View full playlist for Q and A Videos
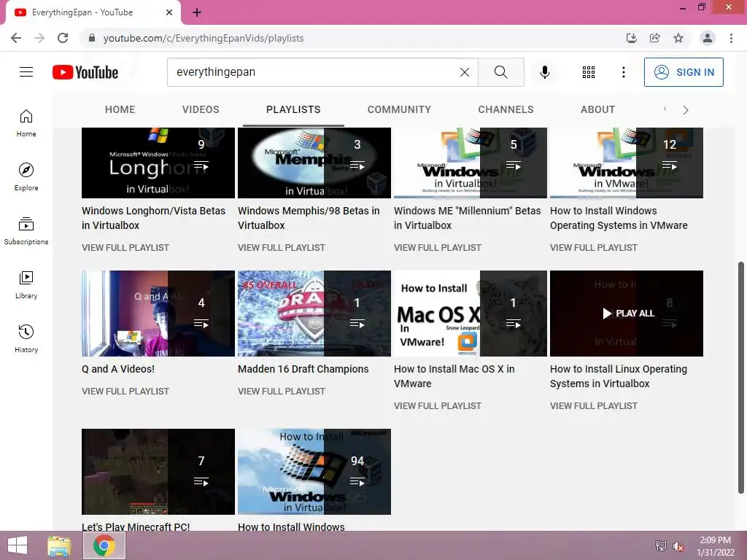747x560 pixels. pyautogui.click(x=125, y=391)
